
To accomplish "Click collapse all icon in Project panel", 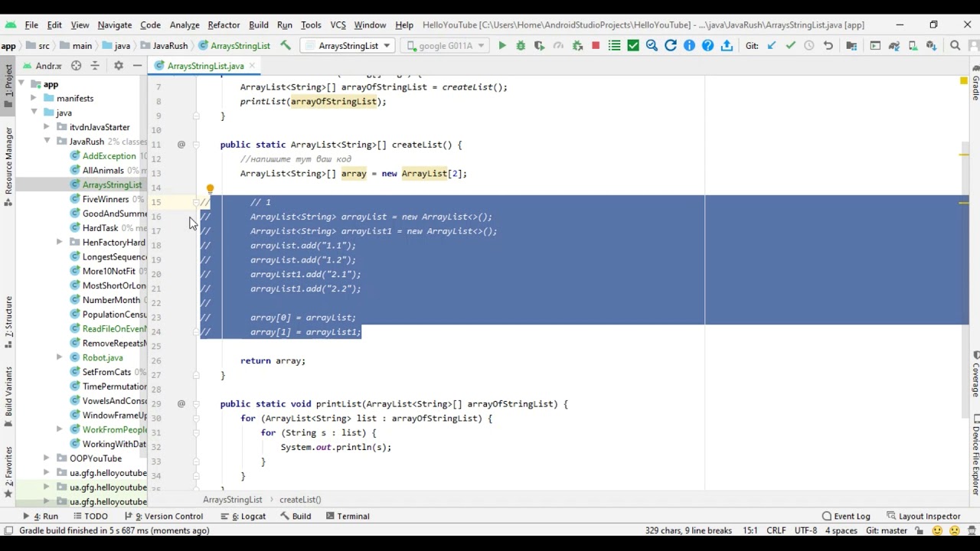I will click(95, 66).
